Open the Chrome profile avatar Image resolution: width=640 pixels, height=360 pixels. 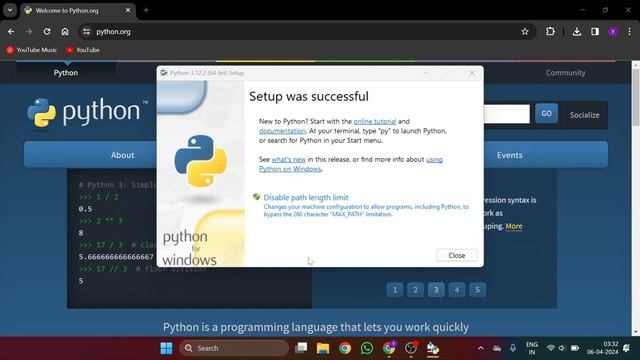tap(613, 31)
